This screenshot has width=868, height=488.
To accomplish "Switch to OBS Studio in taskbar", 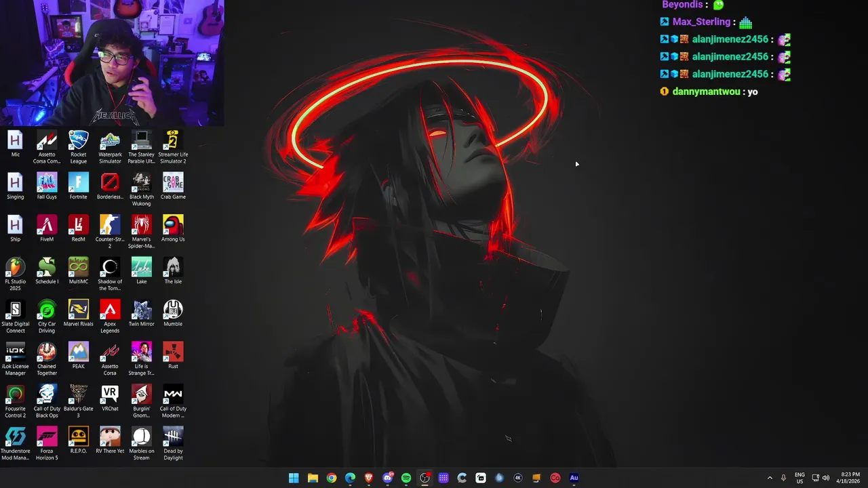I will coord(425,478).
